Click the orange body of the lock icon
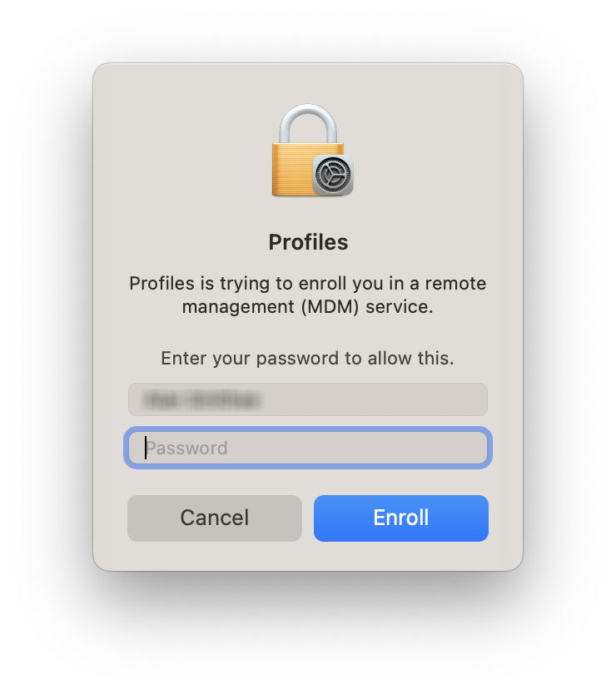This screenshot has height=694, width=616. [290, 171]
